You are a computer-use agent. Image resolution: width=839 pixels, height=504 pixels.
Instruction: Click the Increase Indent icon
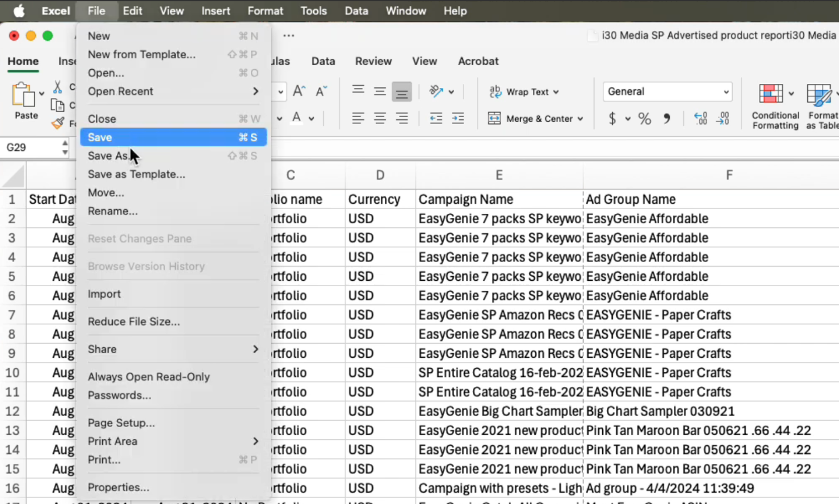(x=458, y=118)
